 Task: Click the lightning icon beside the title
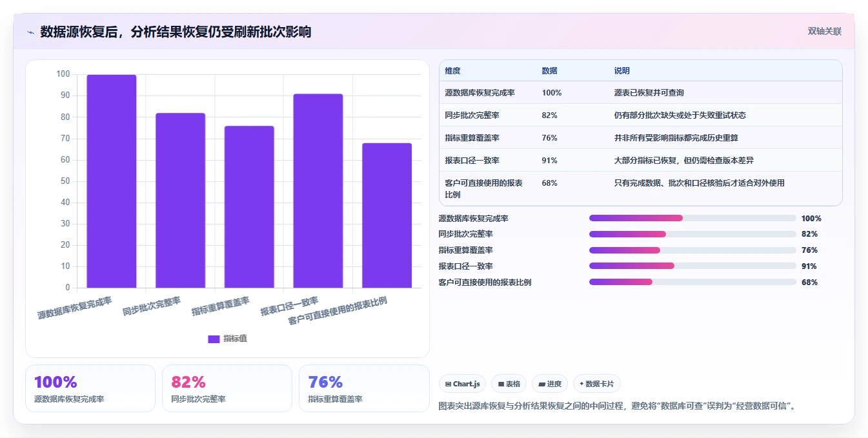[x=30, y=32]
